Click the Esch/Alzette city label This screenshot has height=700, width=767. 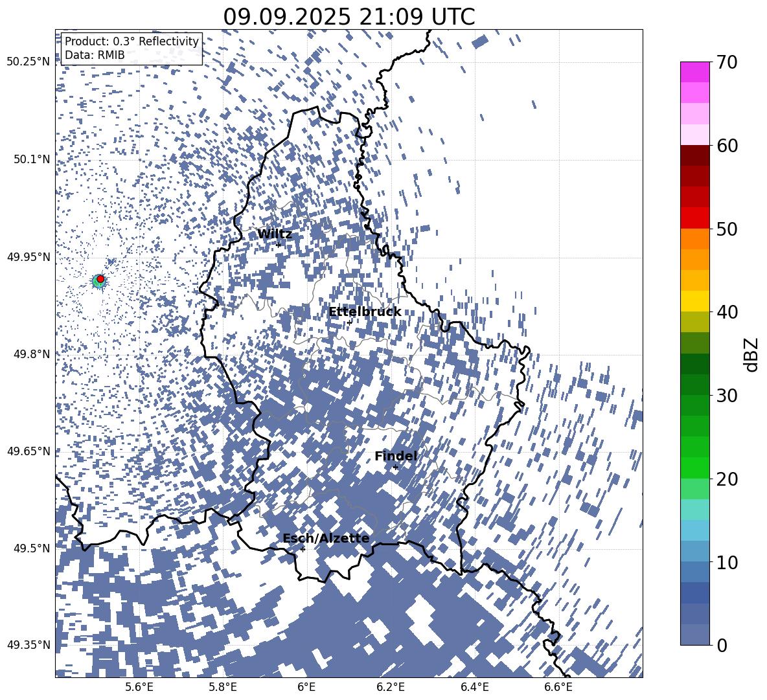[x=326, y=538]
